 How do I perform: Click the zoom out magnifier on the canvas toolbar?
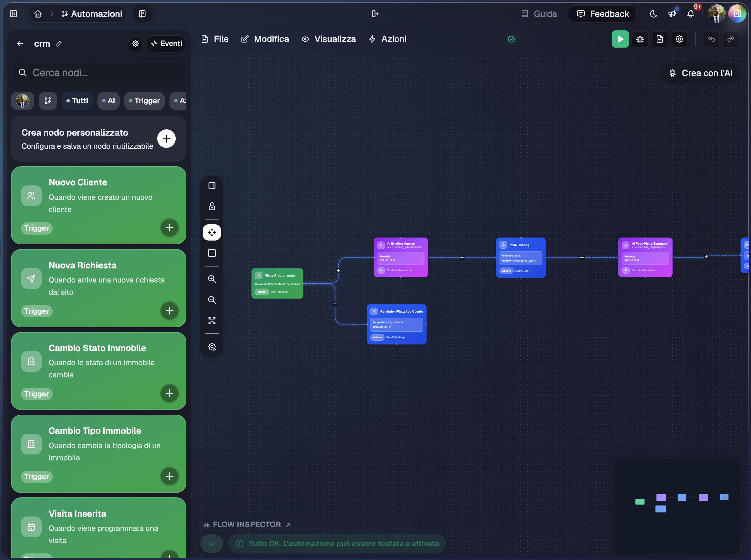pos(212,300)
